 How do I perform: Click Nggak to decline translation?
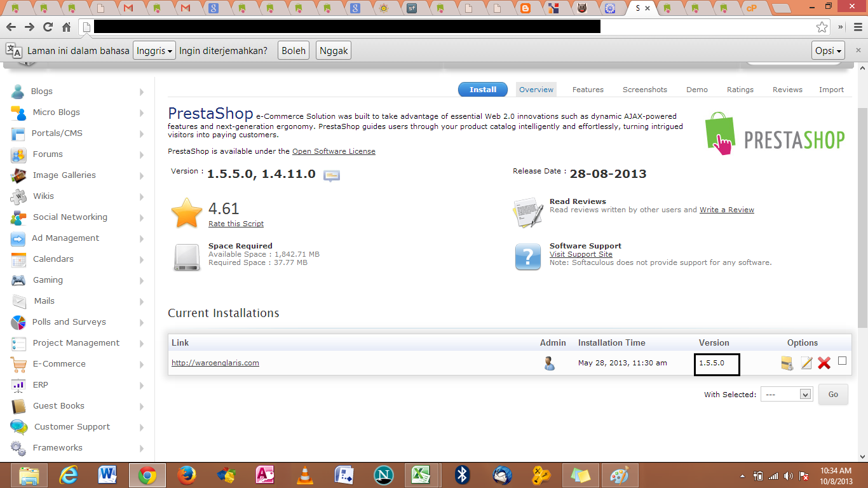click(334, 51)
